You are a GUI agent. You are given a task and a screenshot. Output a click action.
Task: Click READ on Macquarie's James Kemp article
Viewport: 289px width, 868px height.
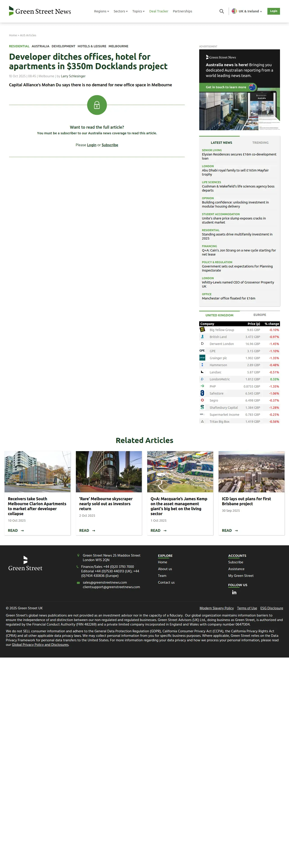(x=158, y=530)
